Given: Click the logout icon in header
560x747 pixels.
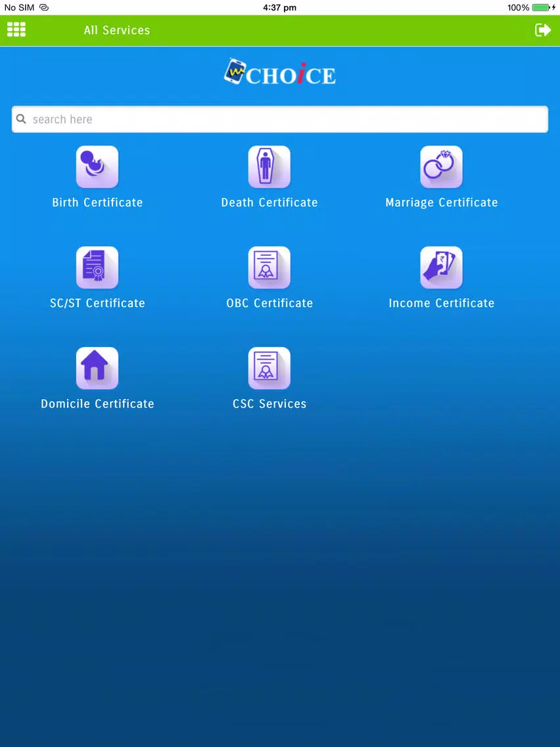Looking at the screenshot, I should point(543,30).
